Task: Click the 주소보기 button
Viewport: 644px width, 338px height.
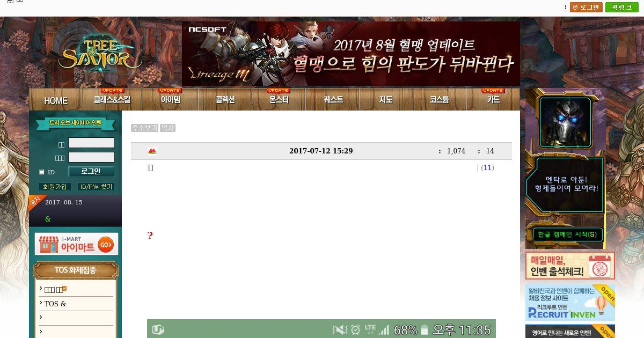Action: point(144,128)
